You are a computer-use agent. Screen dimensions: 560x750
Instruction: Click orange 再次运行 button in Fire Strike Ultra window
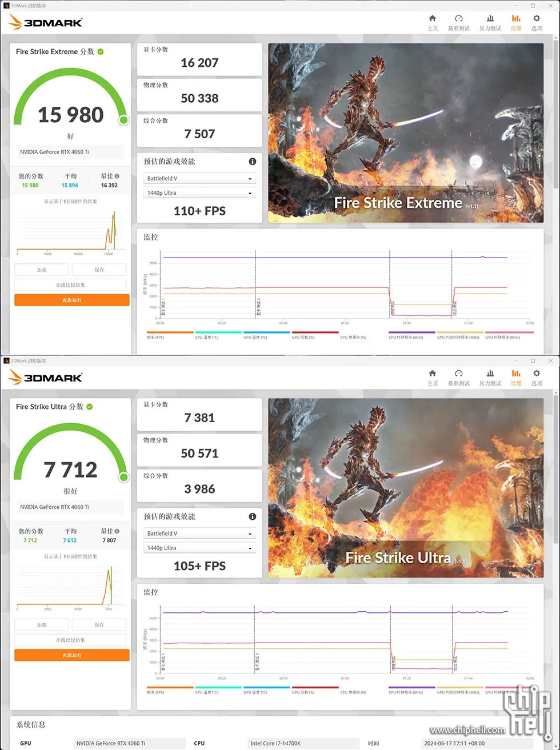coord(72,655)
